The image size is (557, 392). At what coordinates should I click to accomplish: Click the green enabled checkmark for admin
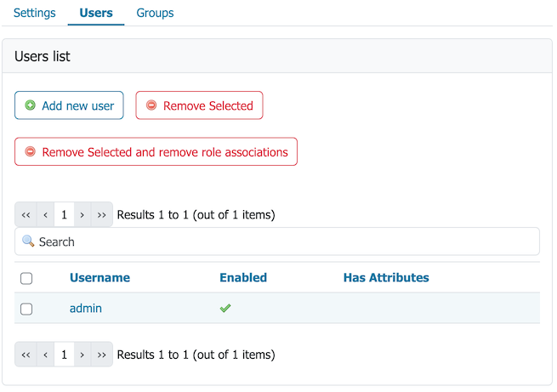(x=225, y=308)
